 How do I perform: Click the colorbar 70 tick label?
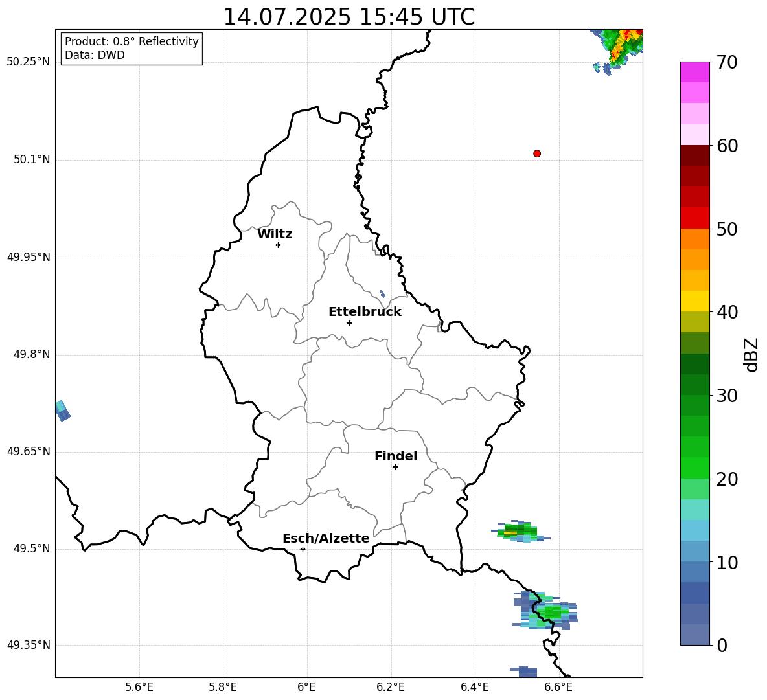click(x=727, y=63)
